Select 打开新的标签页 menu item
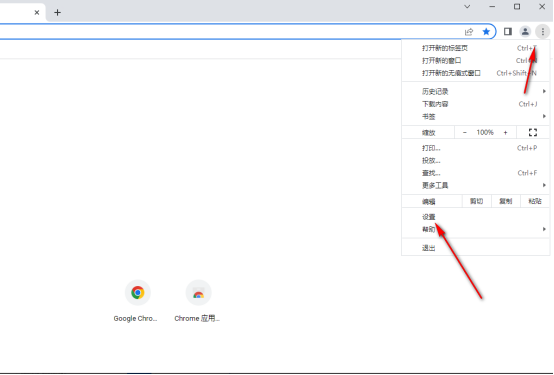Image resolution: width=554 pixels, height=375 pixels. click(476, 48)
